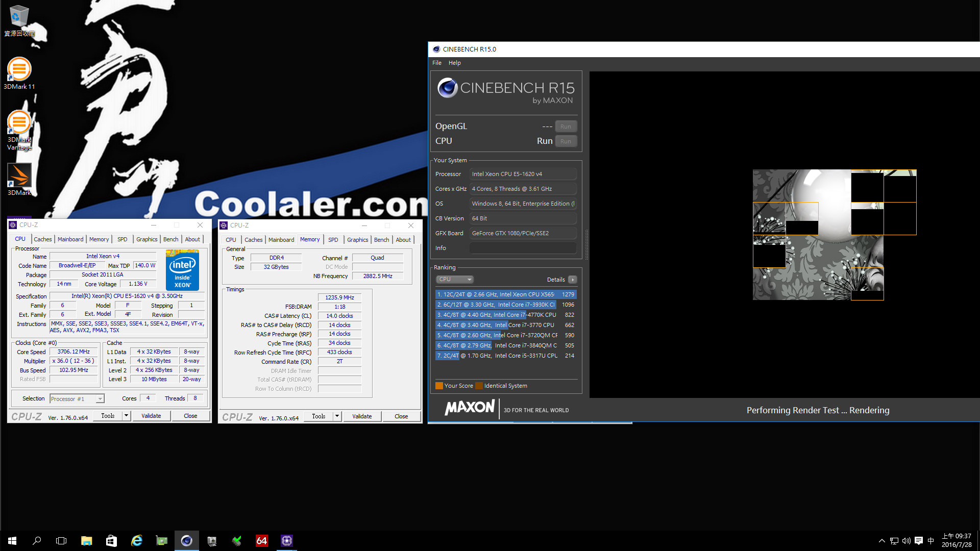Open the network tray icon
Viewport: 980px width, 551px height.
click(894, 541)
